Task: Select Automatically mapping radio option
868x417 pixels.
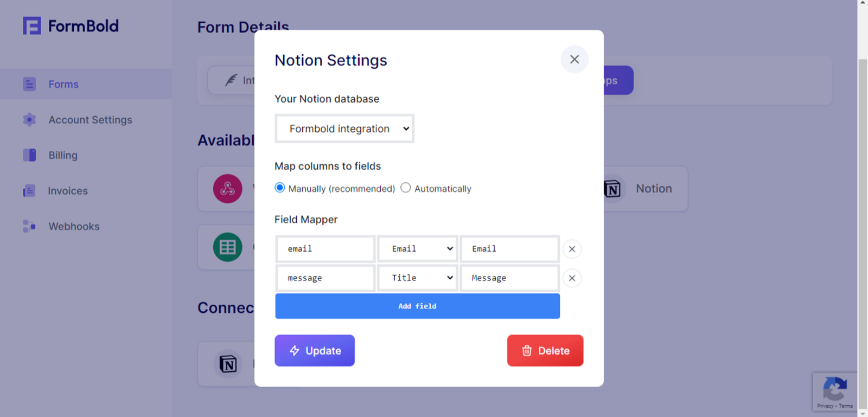Action: click(x=405, y=188)
